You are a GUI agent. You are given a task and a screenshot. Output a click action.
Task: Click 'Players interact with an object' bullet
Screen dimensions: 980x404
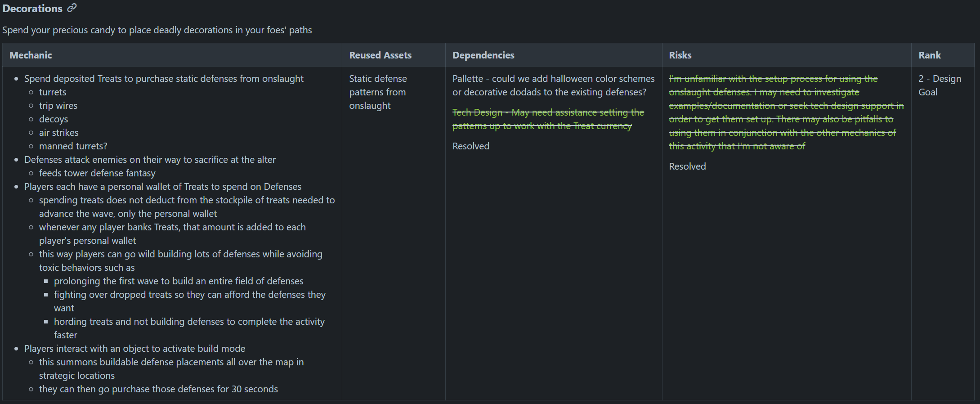[x=135, y=349]
